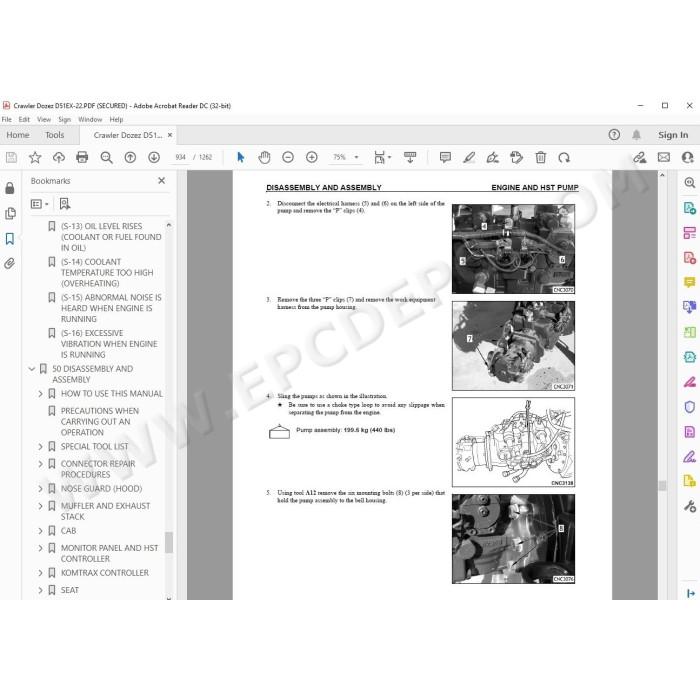
Task: Print the document
Action: (82, 157)
